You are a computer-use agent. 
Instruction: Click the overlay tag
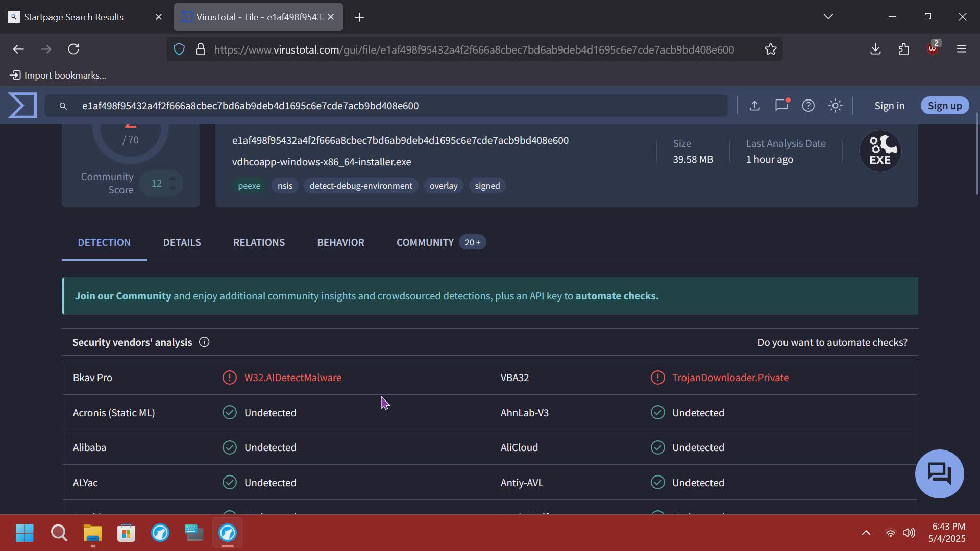(444, 186)
